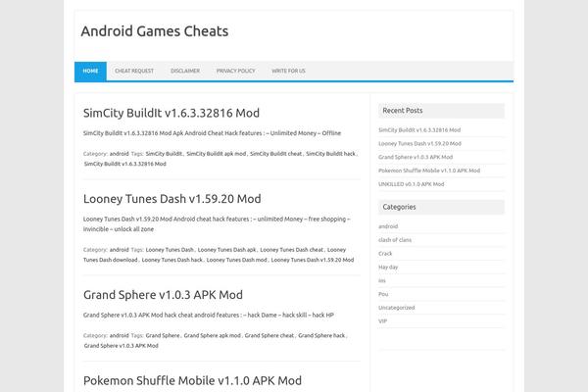Select the SimCity BuildIt apk mod tag
This screenshot has width=588, height=392.
click(x=217, y=154)
